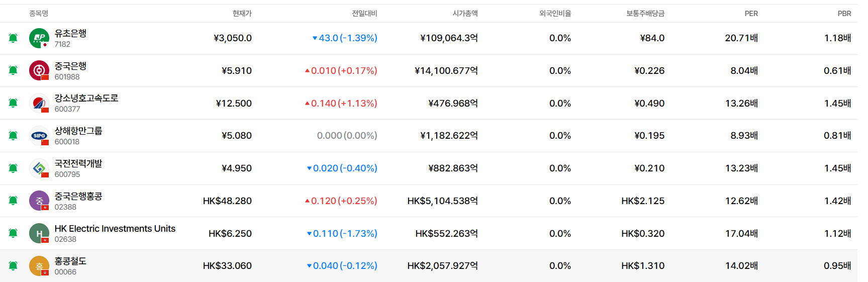This screenshot has height=282, width=868.
Task: Click the change 0.020 (-0.40%)
Action: coord(342,168)
